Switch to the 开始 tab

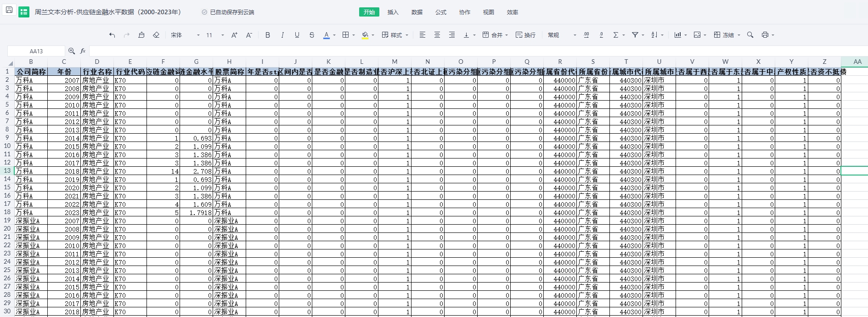[x=369, y=12]
